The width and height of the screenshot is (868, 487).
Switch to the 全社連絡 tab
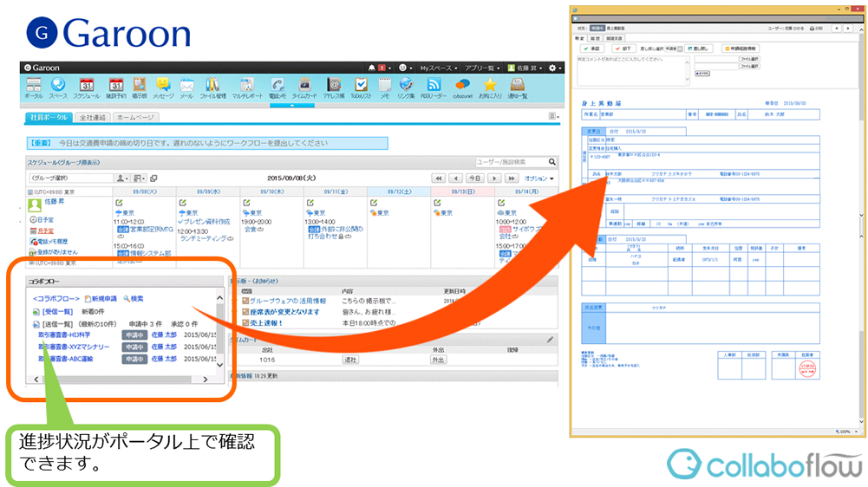click(93, 116)
